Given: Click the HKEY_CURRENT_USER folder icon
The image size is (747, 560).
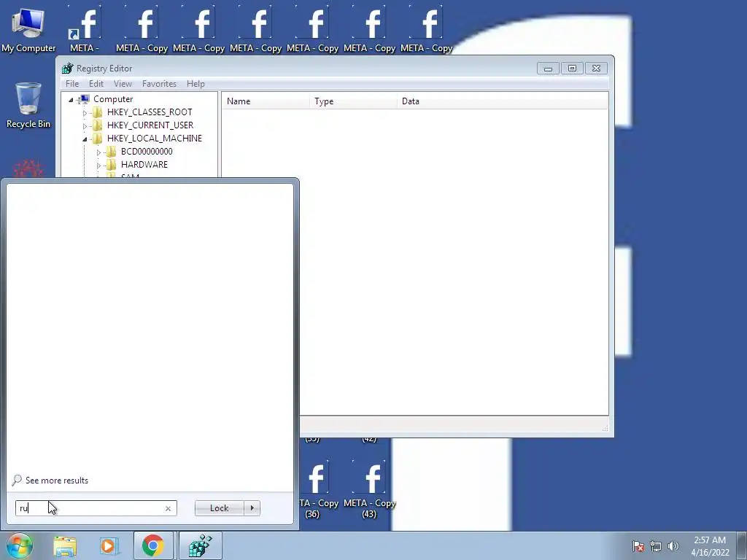Looking at the screenshot, I should [97, 125].
